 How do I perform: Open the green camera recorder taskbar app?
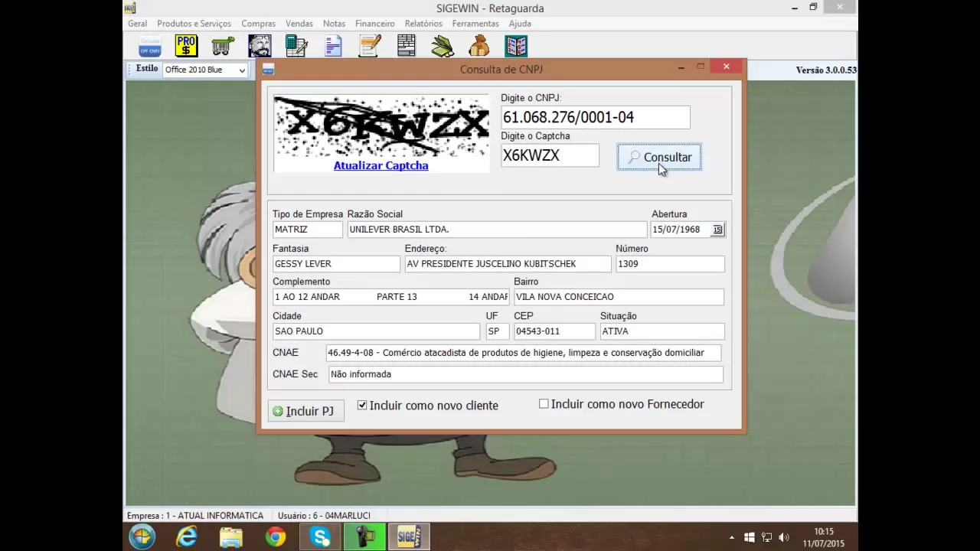tap(364, 536)
